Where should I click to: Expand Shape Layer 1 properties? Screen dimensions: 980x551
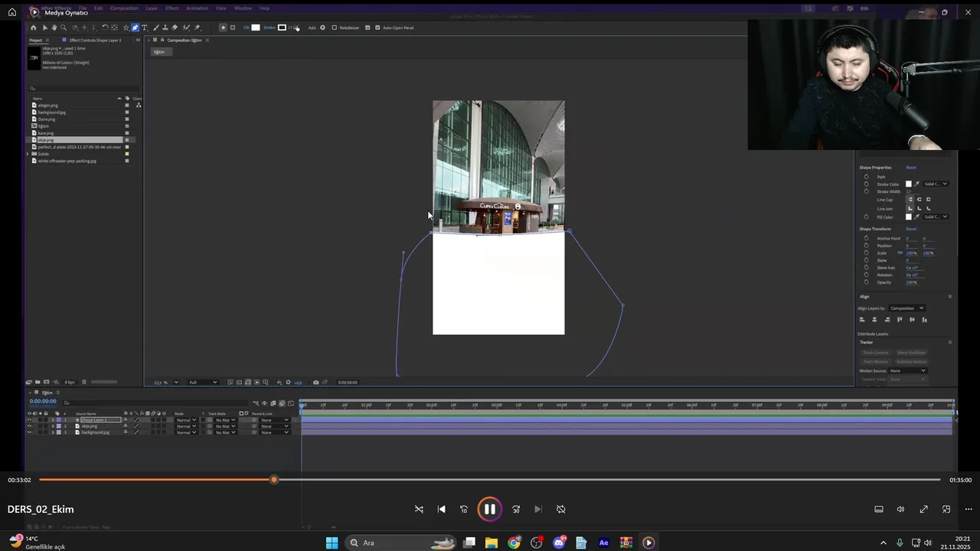point(53,420)
